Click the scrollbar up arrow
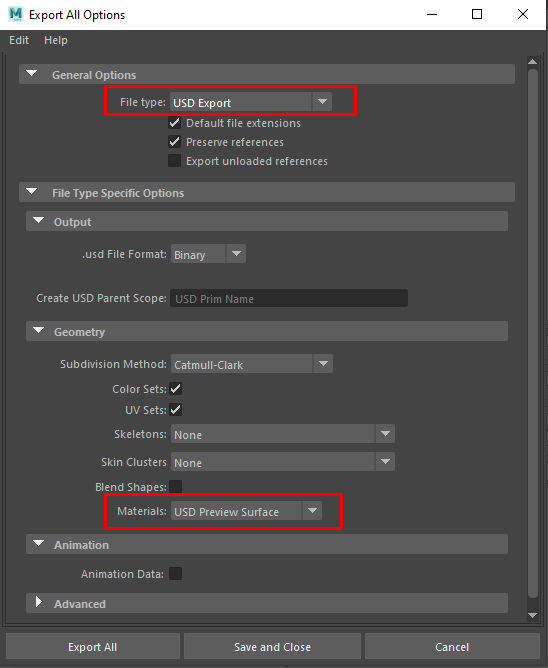 [533, 62]
